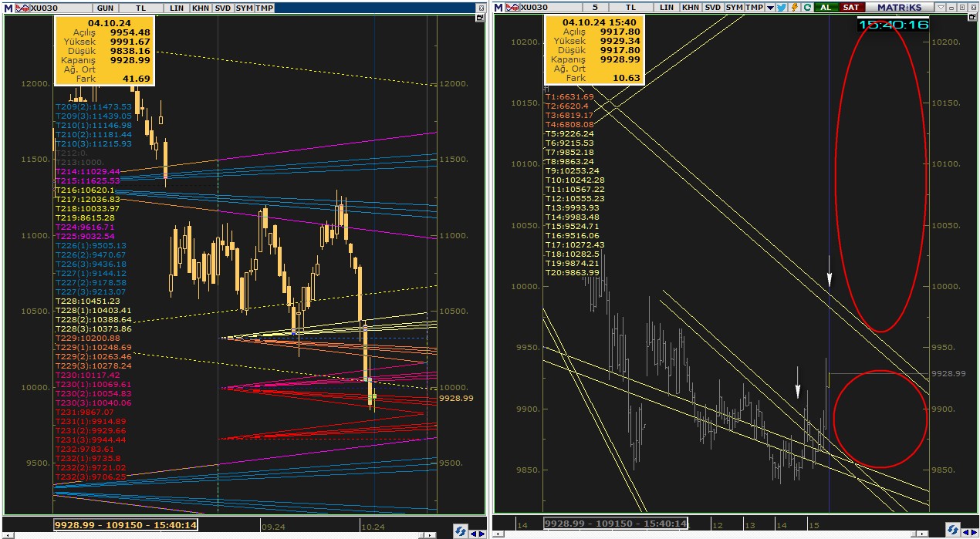Select the 5 minute period in right chart toolbar
Image resolution: width=980 pixels, height=539 pixels.
point(595,7)
